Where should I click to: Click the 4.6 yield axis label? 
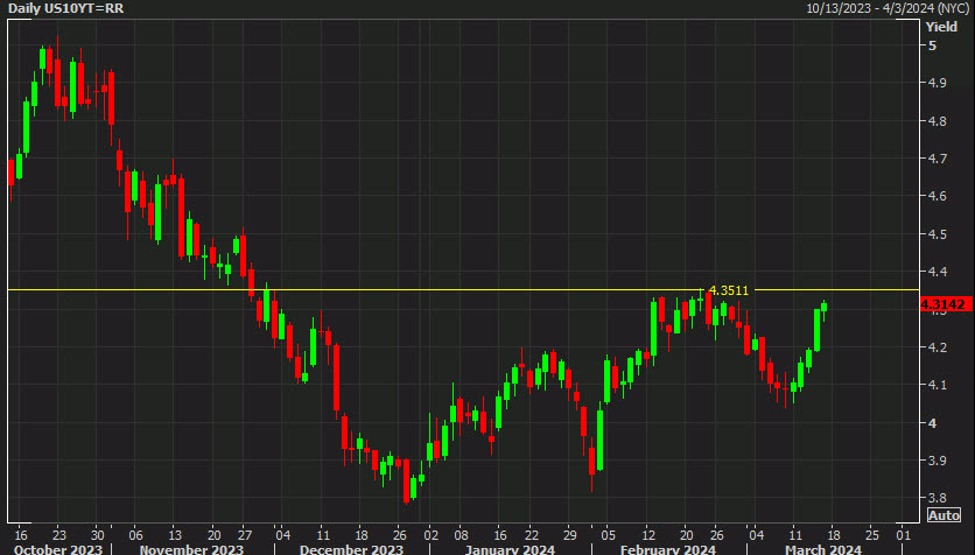click(937, 196)
